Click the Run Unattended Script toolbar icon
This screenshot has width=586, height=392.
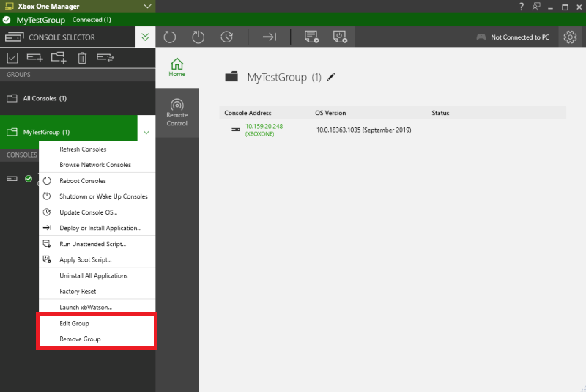coord(311,37)
